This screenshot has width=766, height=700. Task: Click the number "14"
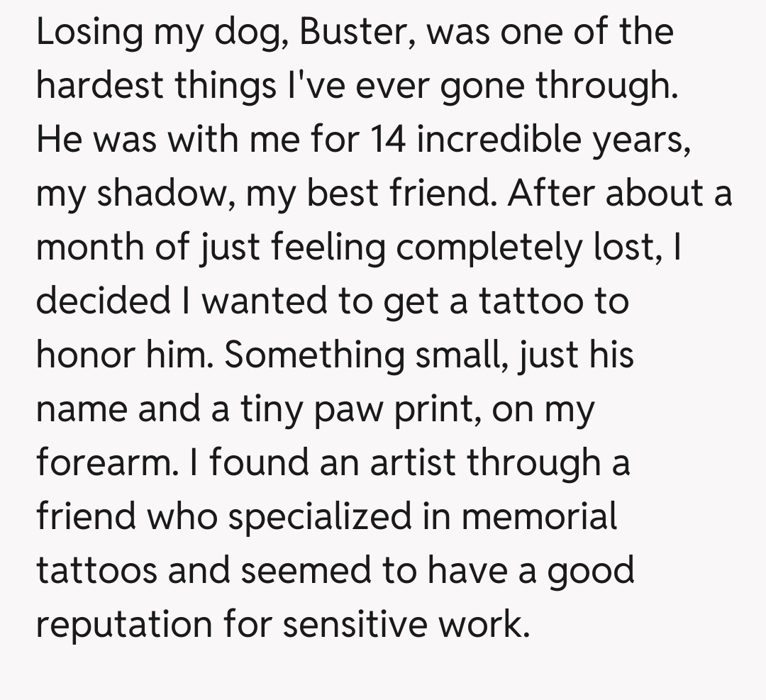(x=389, y=140)
